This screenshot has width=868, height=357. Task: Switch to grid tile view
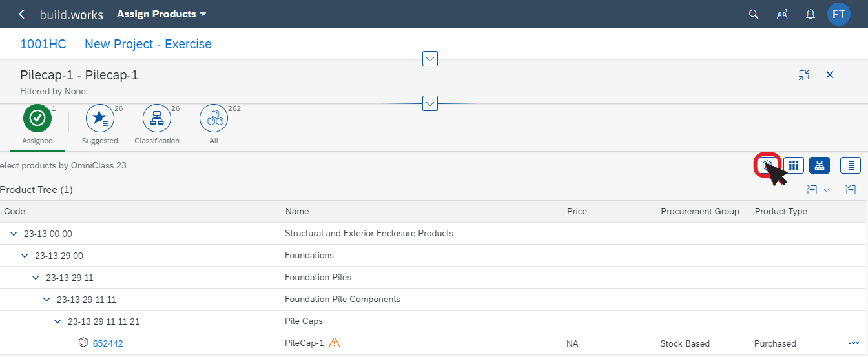(x=794, y=165)
